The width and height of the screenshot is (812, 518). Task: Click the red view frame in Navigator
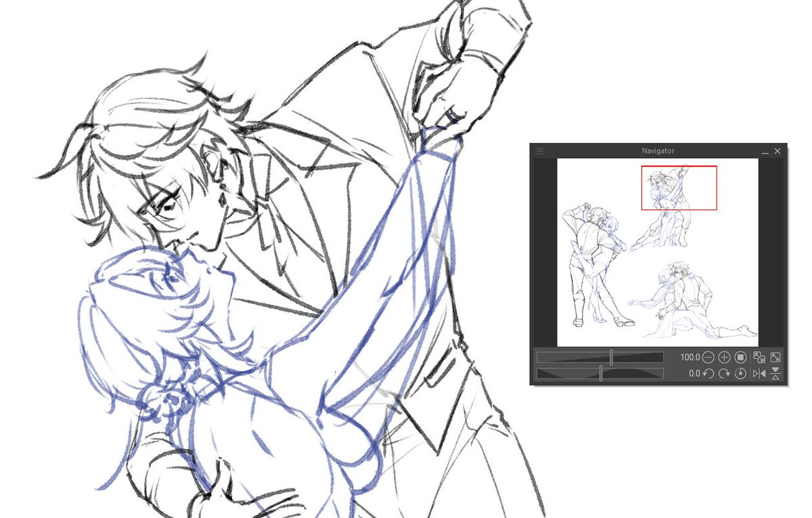coord(679,188)
